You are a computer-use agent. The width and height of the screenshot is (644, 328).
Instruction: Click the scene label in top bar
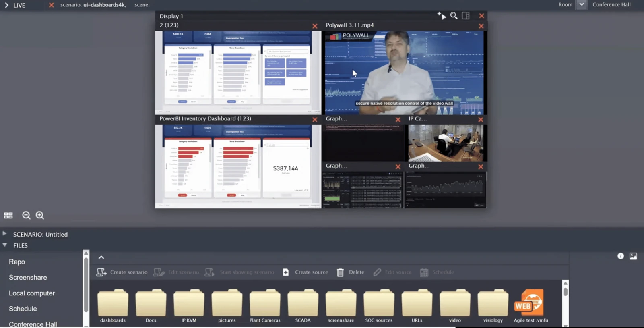141,5
